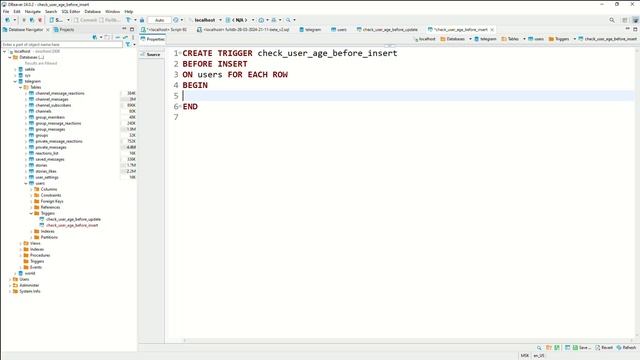Open the Window menu
640x360 pixels.
tap(113, 11)
